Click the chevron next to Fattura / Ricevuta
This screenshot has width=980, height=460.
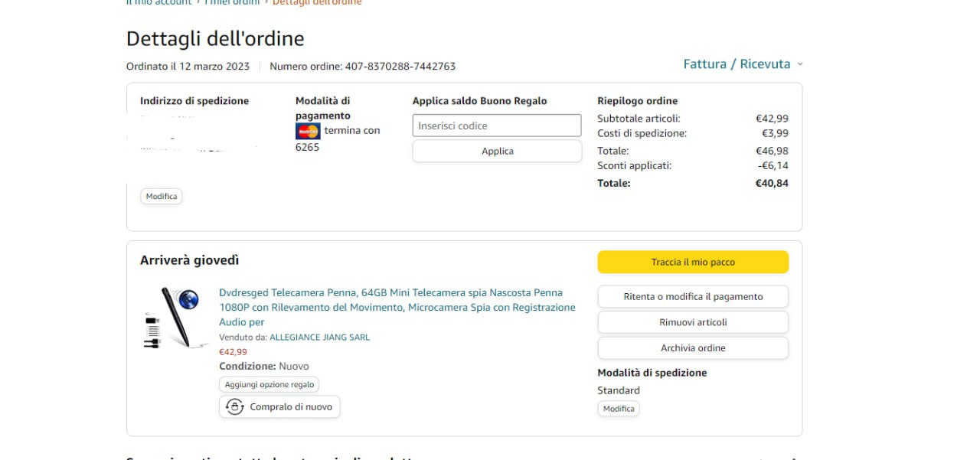click(800, 64)
